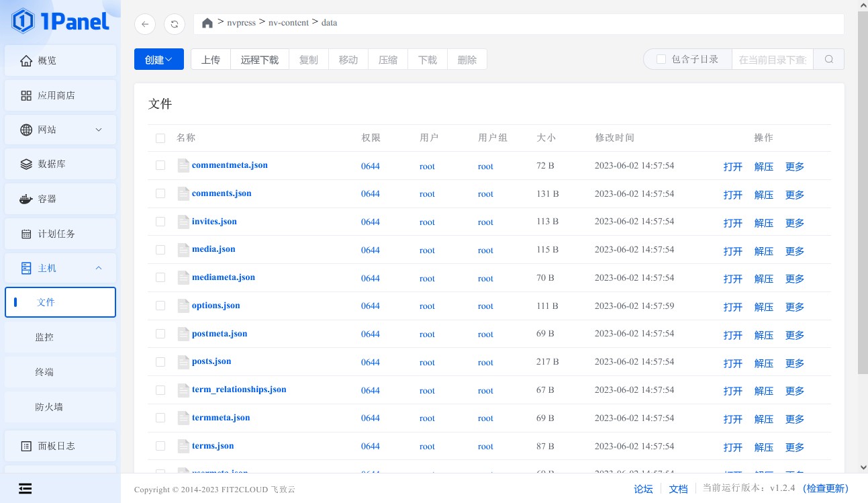Check the box for invites.json
Image resolution: width=868 pixels, height=503 pixels.
click(160, 222)
